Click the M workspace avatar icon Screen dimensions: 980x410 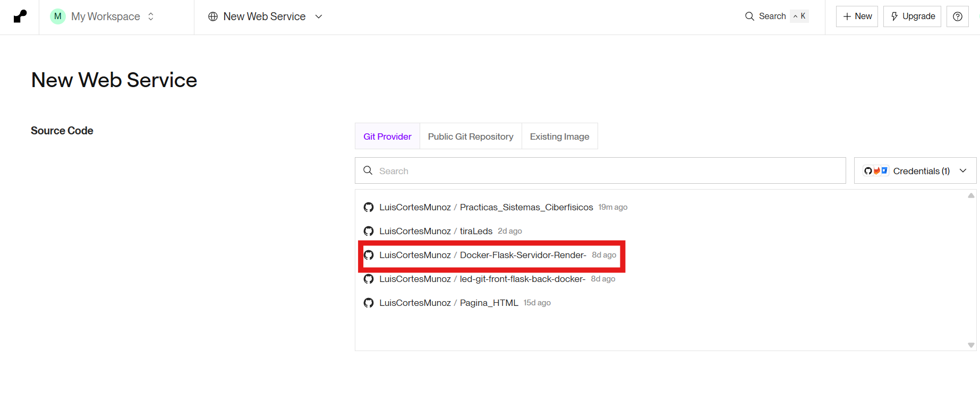(58, 16)
